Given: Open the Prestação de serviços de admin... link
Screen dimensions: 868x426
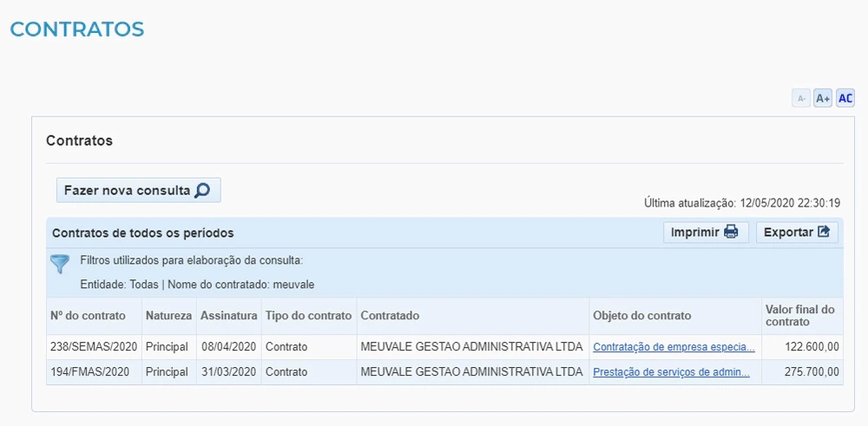Looking at the screenshot, I should (x=672, y=372).
